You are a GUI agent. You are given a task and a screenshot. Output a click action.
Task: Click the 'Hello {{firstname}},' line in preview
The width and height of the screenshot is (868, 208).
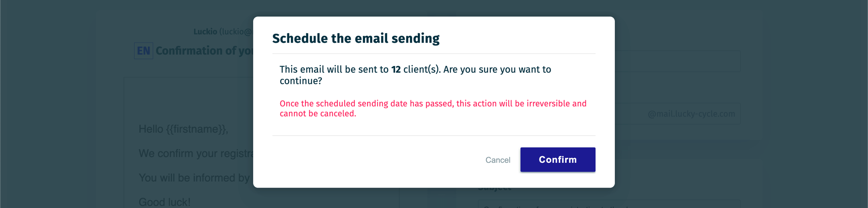[x=183, y=129]
